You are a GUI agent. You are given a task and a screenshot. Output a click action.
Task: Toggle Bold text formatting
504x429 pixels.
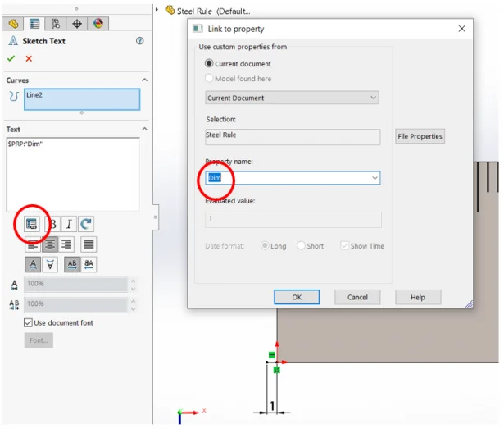tap(52, 224)
